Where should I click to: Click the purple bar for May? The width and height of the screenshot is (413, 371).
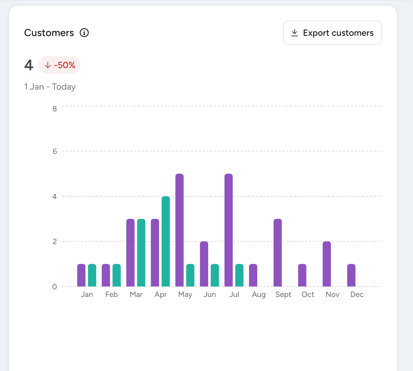[179, 230]
